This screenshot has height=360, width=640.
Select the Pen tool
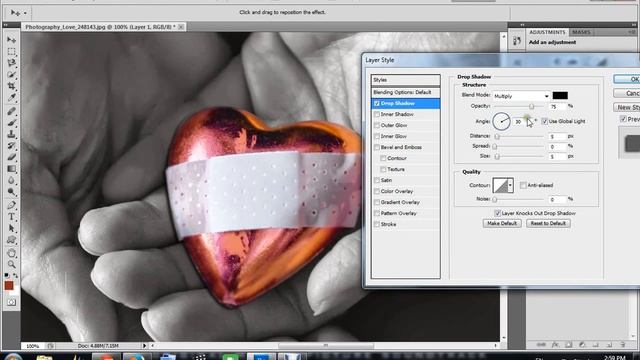[x=11, y=205]
